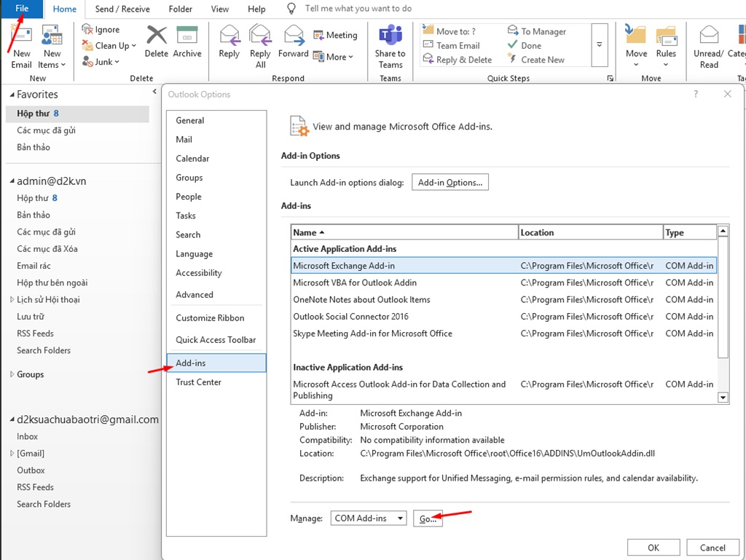Screen dimensions: 746x560
Task: Click the Outlook Options help question mark
Action: [x=696, y=94]
